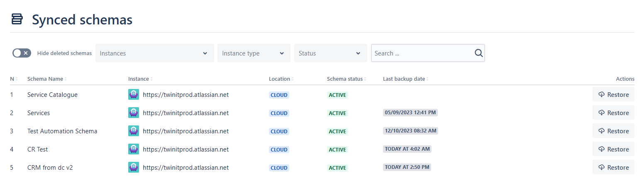Viewport: 644px width, 178px height.
Task: Click the instance URL in Services row
Action: (x=186, y=113)
